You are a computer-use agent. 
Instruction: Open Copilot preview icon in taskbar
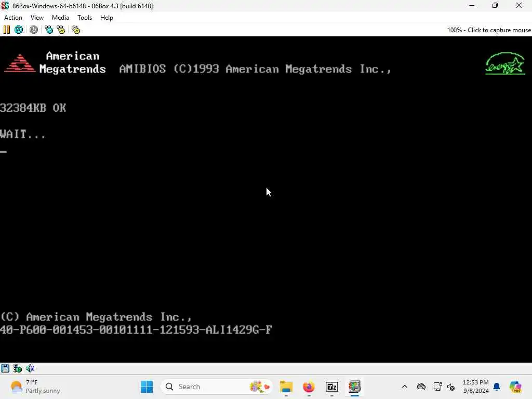point(515,387)
